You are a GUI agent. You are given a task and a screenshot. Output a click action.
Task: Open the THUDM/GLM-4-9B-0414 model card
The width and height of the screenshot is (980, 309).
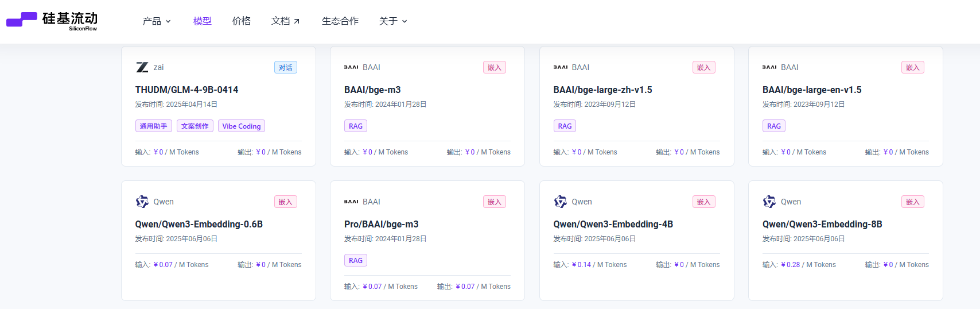[x=219, y=106]
